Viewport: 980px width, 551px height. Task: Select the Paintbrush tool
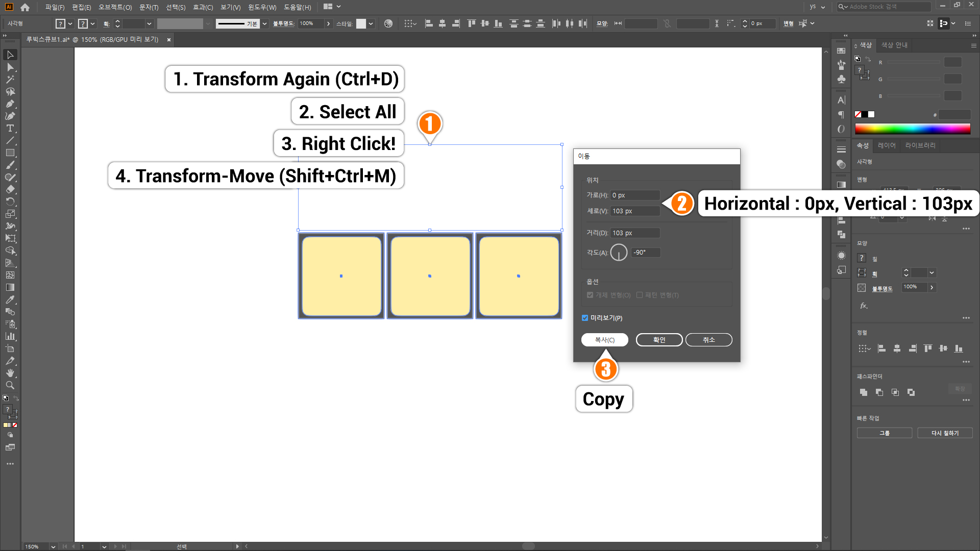pos(10,165)
